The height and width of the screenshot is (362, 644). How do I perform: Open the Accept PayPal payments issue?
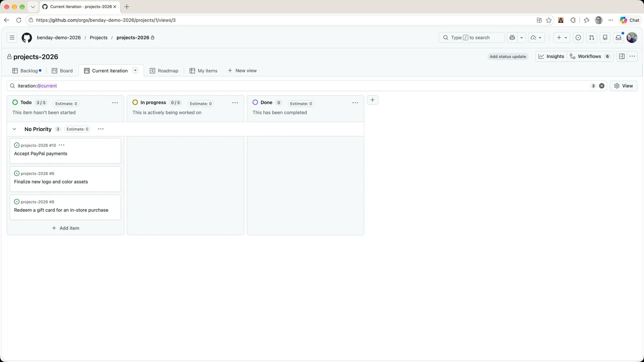tap(41, 154)
